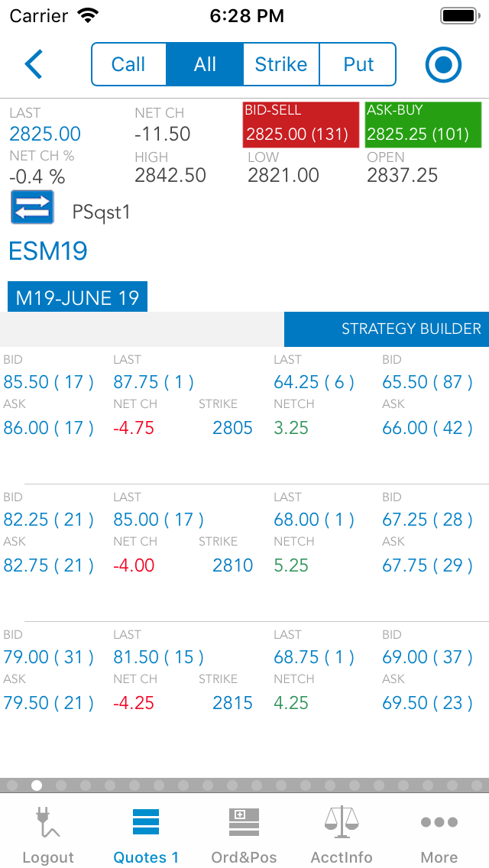The image size is (489, 868).
Task: Tap the ESM19 symbol name
Action: [x=48, y=251]
